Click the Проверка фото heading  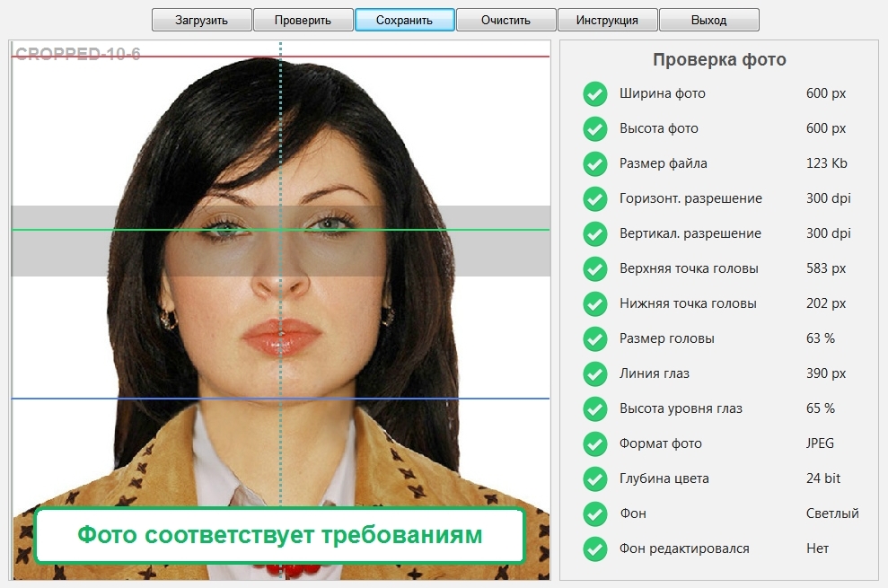[719, 59]
